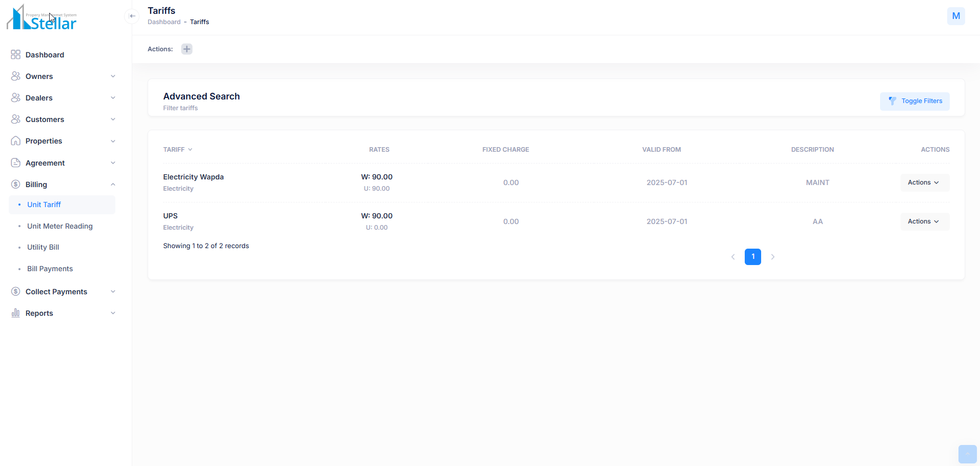This screenshot has width=980, height=466.
Task: Go to next page arrow
Action: (x=772, y=257)
